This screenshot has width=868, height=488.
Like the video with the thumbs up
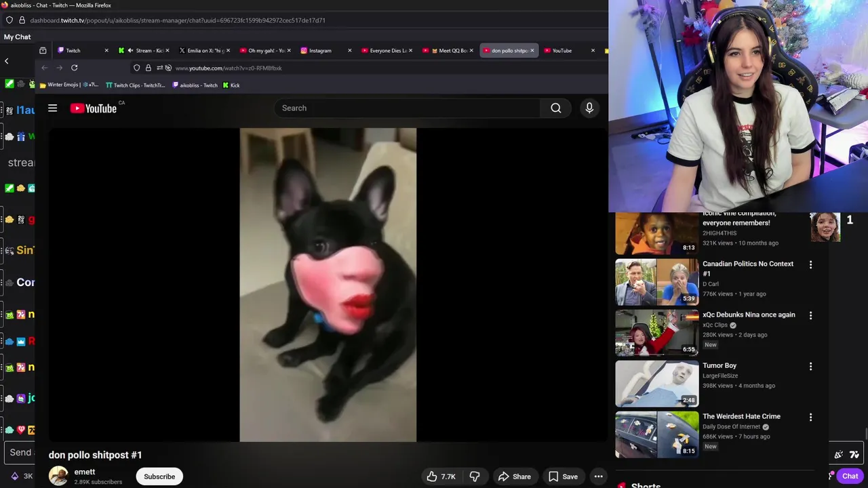[x=441, y=476]
